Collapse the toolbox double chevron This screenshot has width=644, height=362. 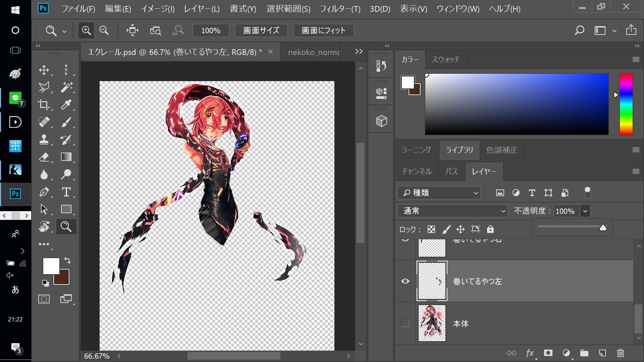(38, 46)
